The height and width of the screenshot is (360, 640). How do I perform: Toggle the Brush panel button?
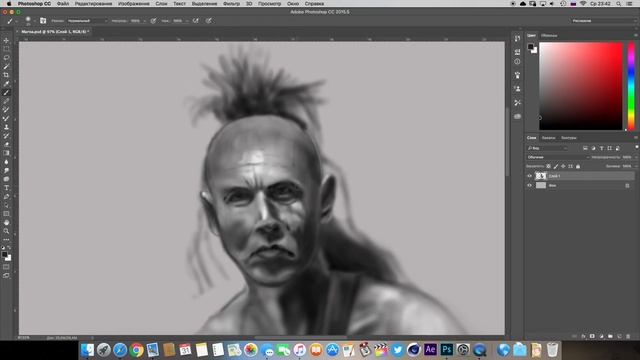pyautogui.click(x=43, y=20)
